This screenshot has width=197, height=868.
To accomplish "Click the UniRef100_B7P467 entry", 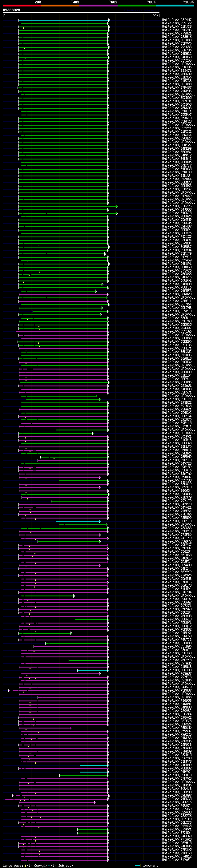I will tap(177, 88).
